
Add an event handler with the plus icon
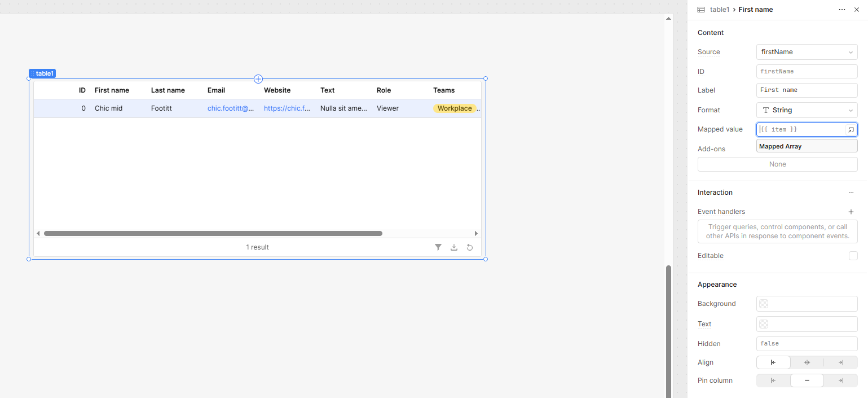click(x=851, y=212)
